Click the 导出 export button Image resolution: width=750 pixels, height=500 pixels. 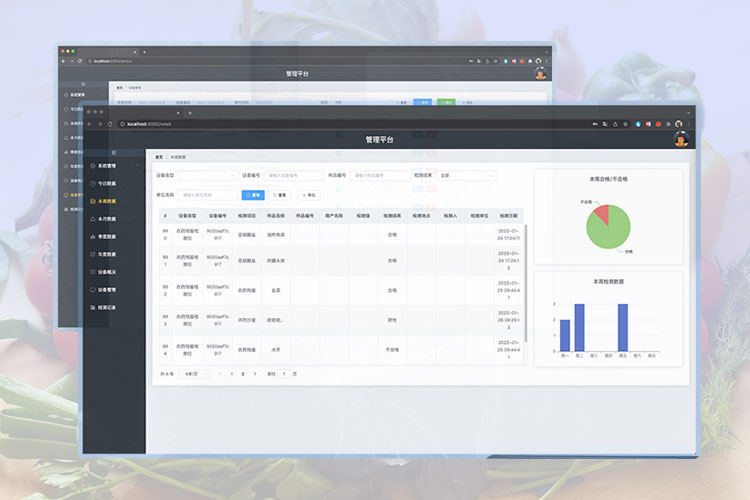(x=309, y=195)
